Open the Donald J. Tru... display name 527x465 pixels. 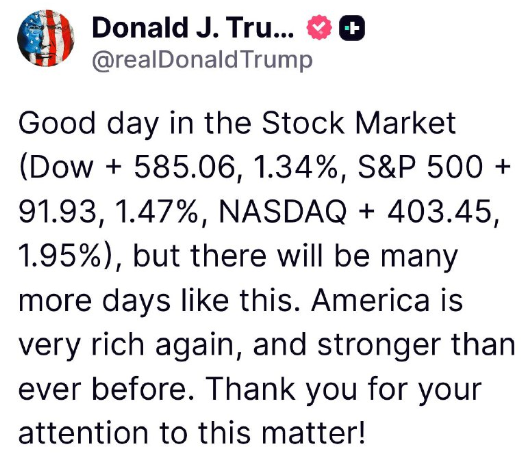193,28
